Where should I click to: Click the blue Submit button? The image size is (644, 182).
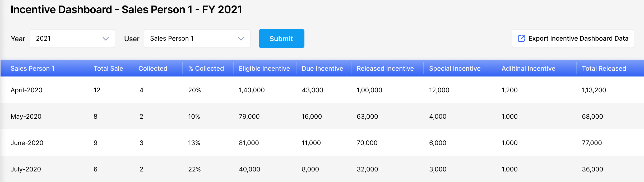tap(282, 39)
